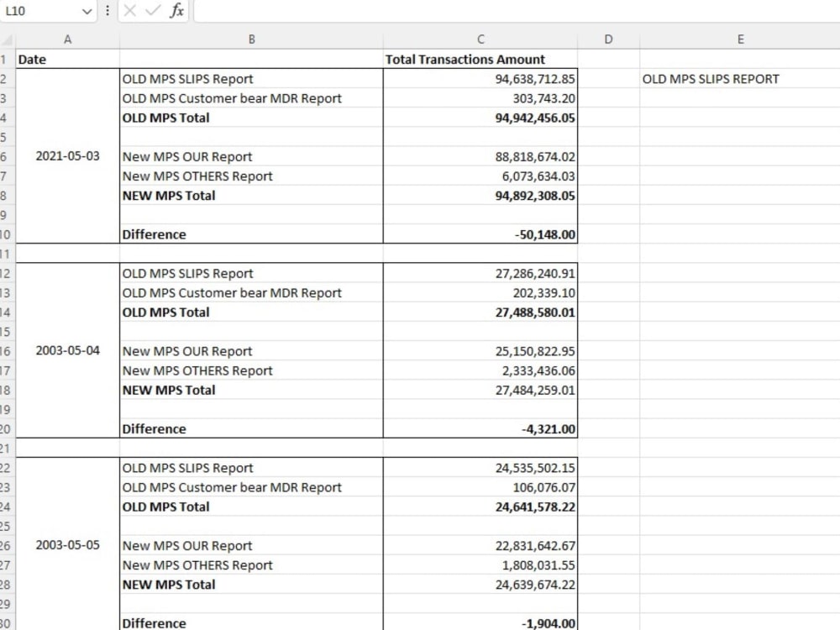The height and width of the screenshot is (630, 840).
Task: Select Difference label in row 20
Action: coord(251,428)
